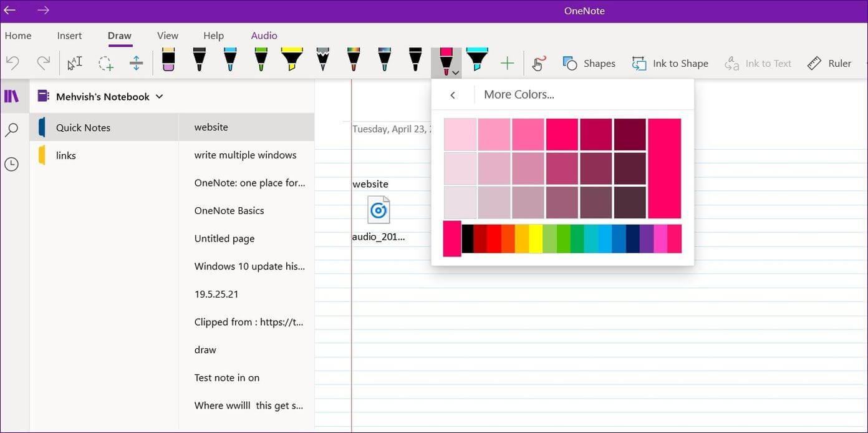
Task: Redo the last action
Action: 43,63
